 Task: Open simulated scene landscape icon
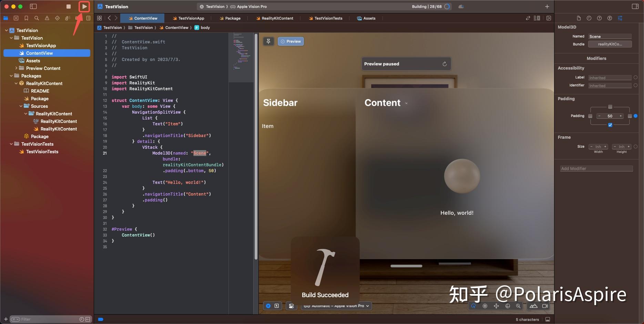coord(533,306)
